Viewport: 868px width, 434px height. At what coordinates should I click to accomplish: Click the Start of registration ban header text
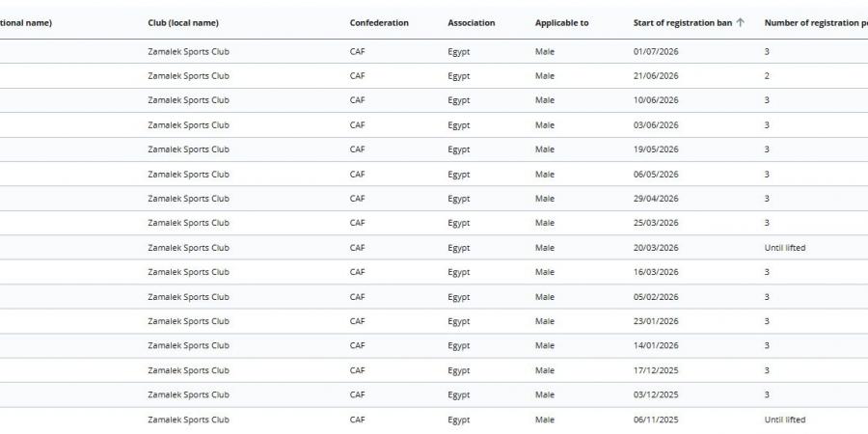683,23
